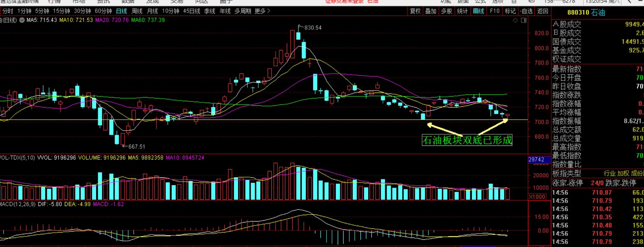
Task: Click the MA5: 715.43 indicator label
Action: point(42,20)
